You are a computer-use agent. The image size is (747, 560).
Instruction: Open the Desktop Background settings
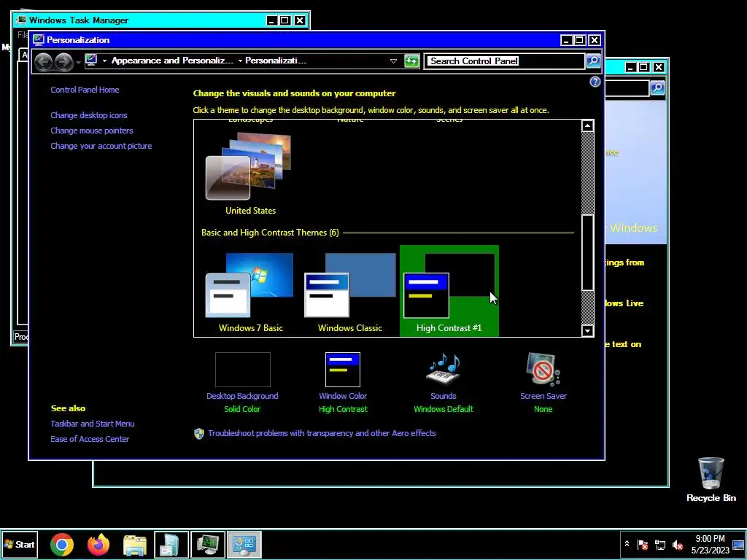click(242, 376)
